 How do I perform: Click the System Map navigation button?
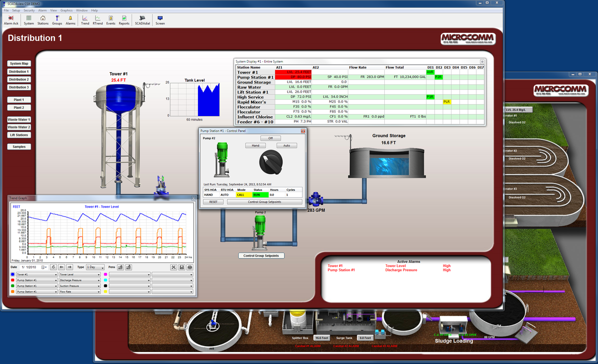19,63
